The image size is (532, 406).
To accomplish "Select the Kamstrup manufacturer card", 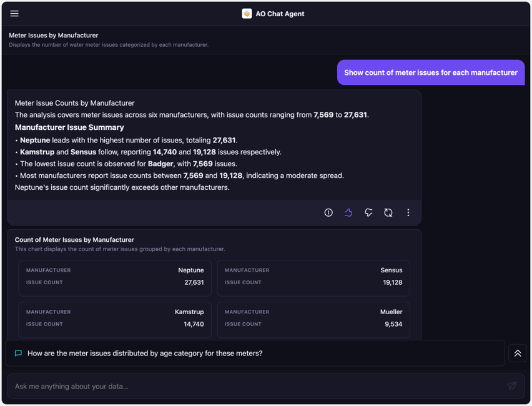I will point(115,320).
